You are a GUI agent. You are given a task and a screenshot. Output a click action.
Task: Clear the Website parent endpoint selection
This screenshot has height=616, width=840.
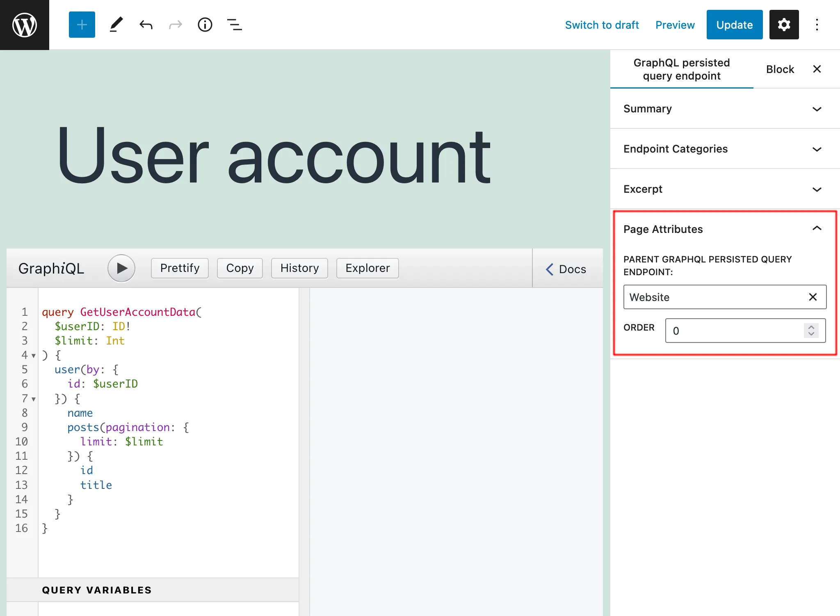pos(813,297)
